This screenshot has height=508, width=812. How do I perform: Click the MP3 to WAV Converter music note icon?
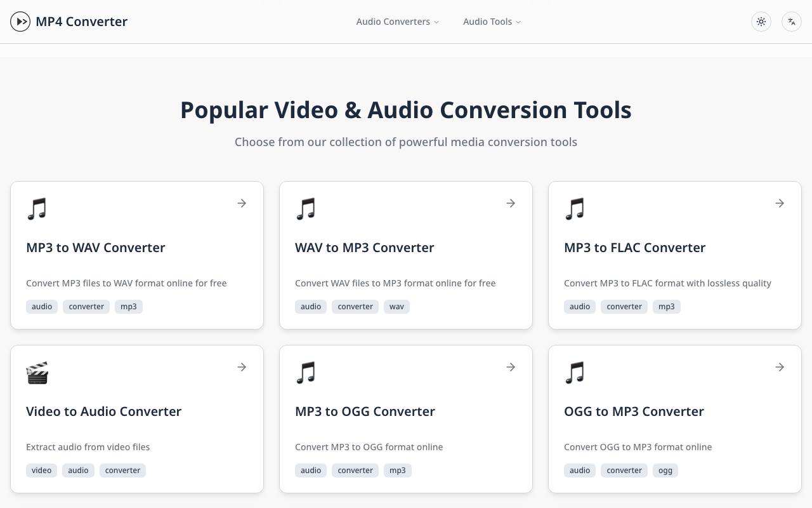click(37, 208)
